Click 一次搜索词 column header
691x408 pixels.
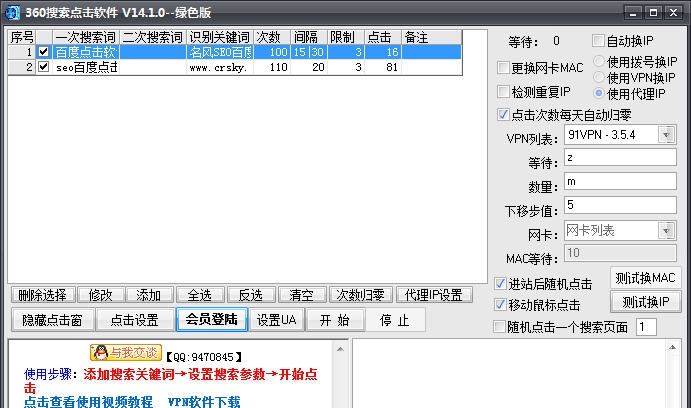pyautogui.click(x=86, y=37)
